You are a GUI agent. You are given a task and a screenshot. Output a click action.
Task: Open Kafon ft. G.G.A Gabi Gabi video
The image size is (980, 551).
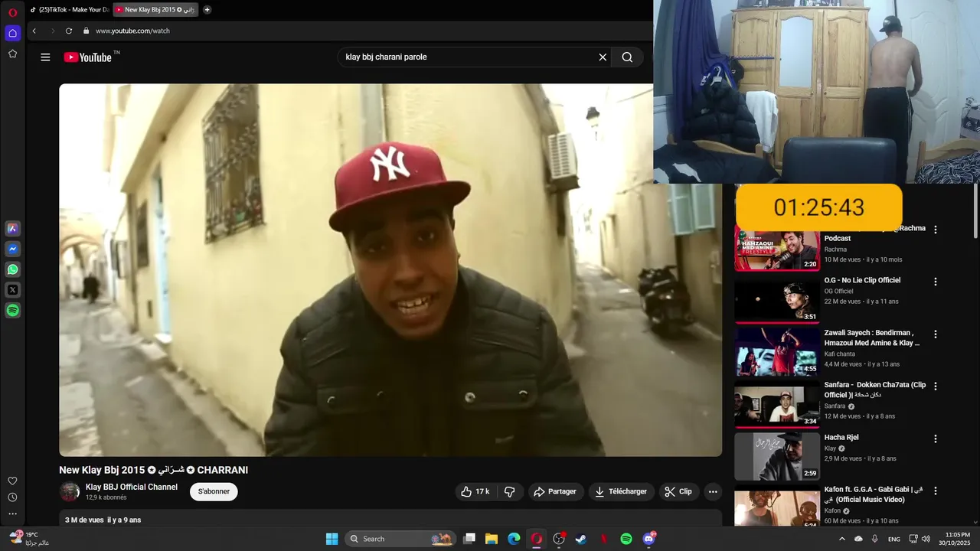click(x=874, y=494)
